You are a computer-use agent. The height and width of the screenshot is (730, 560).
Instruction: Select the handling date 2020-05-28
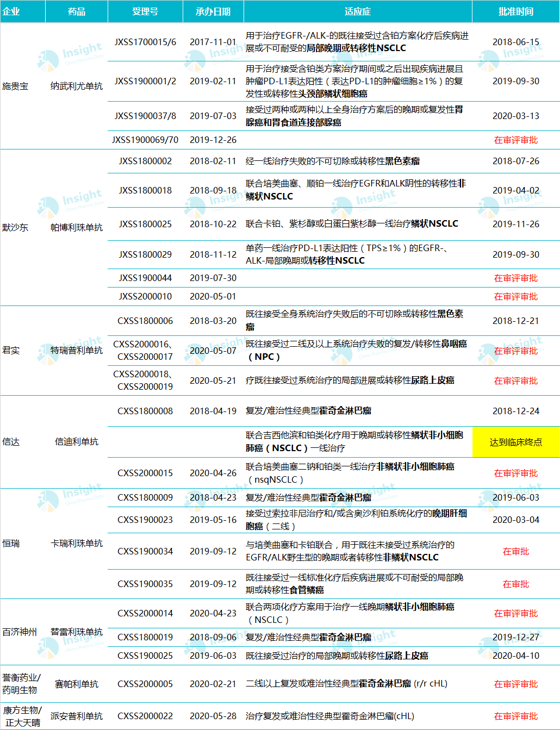(x=213, y=716)
